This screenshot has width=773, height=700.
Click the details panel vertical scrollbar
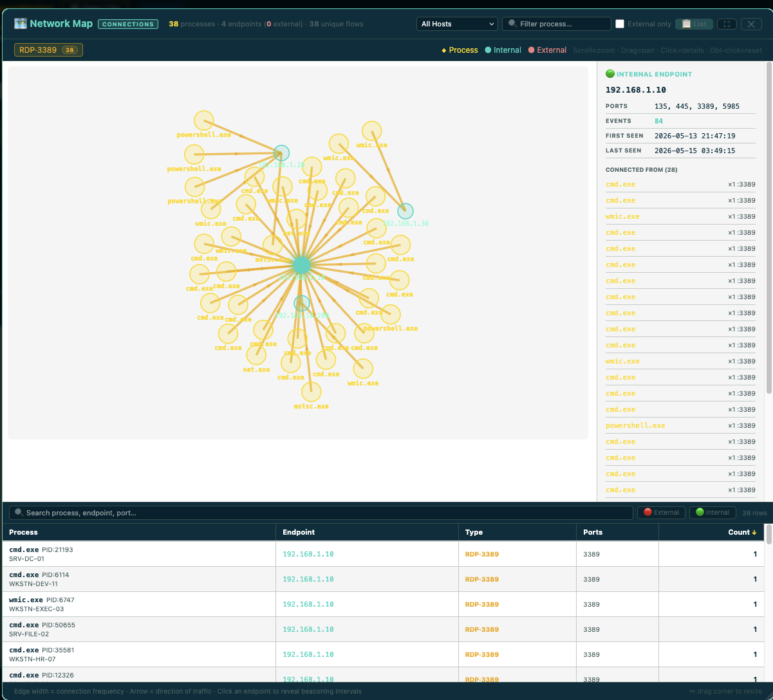point(768,226)
